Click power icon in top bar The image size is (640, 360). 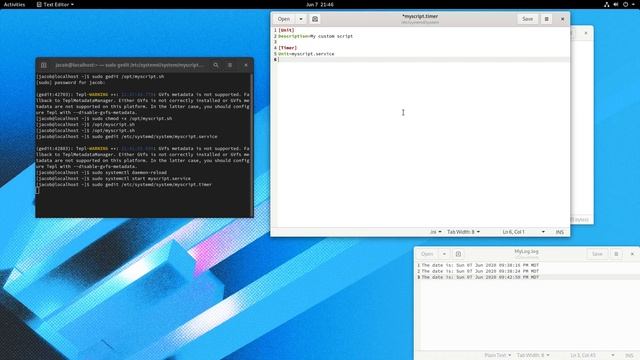[x=625, y=4]
